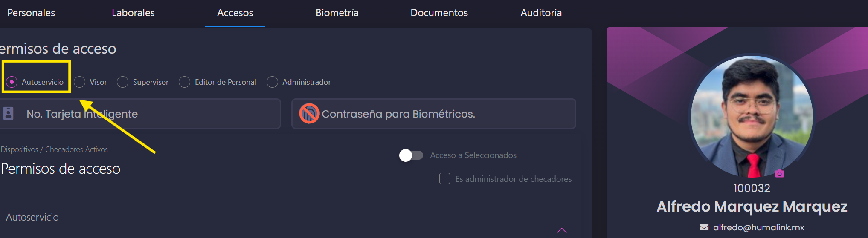
Task: Select the Visor permission option
Action: click(x=79, y=82)
